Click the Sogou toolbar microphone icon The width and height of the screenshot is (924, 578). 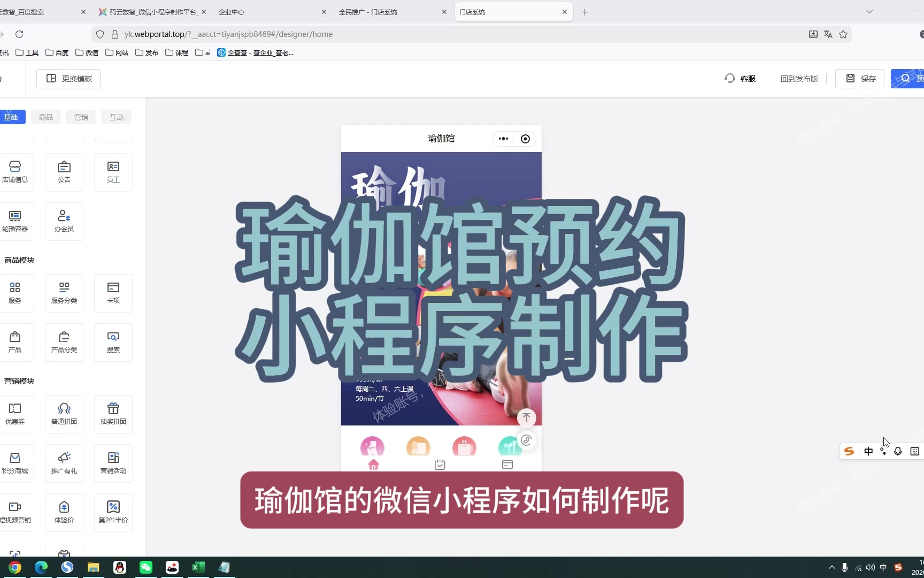(x=898, y=451)
